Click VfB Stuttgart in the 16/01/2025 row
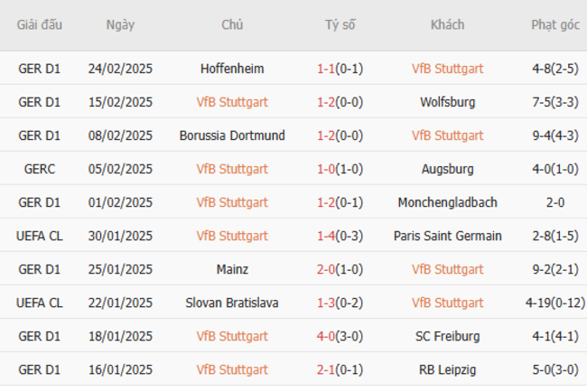 pos(232,369)
